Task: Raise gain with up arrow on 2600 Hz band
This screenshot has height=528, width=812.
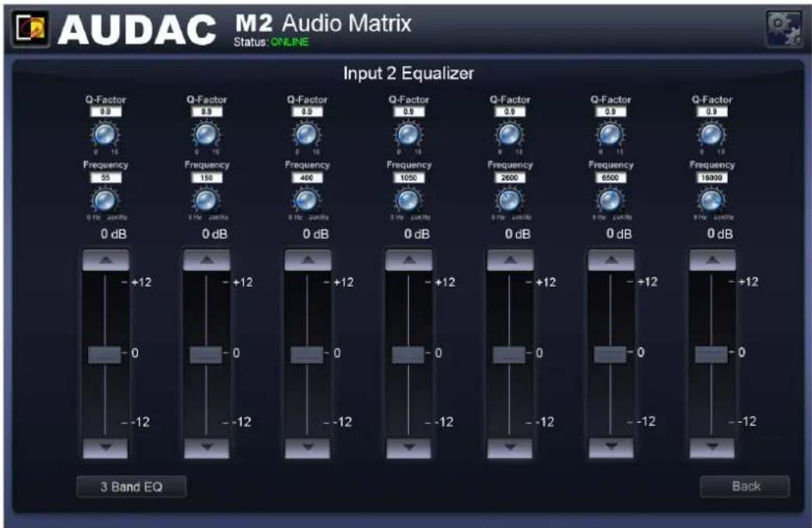Action: tap(510, 260)
